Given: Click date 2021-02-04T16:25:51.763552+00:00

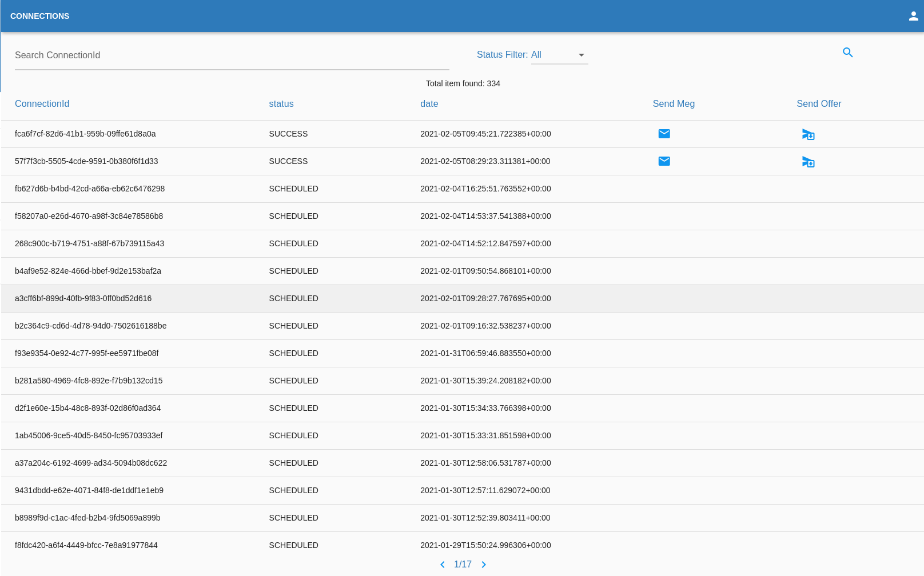Looking at the screenshot, I should click(x=485, y=189).
